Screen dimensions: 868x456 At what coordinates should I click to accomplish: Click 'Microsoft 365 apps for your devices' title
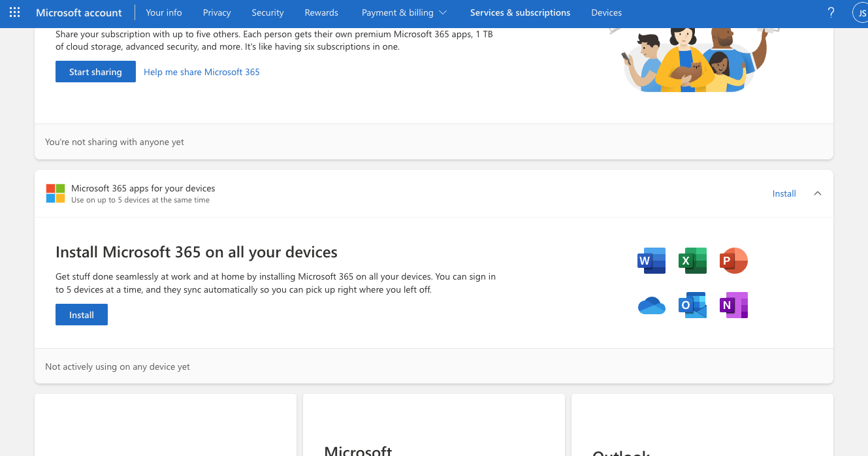(143, 188)
